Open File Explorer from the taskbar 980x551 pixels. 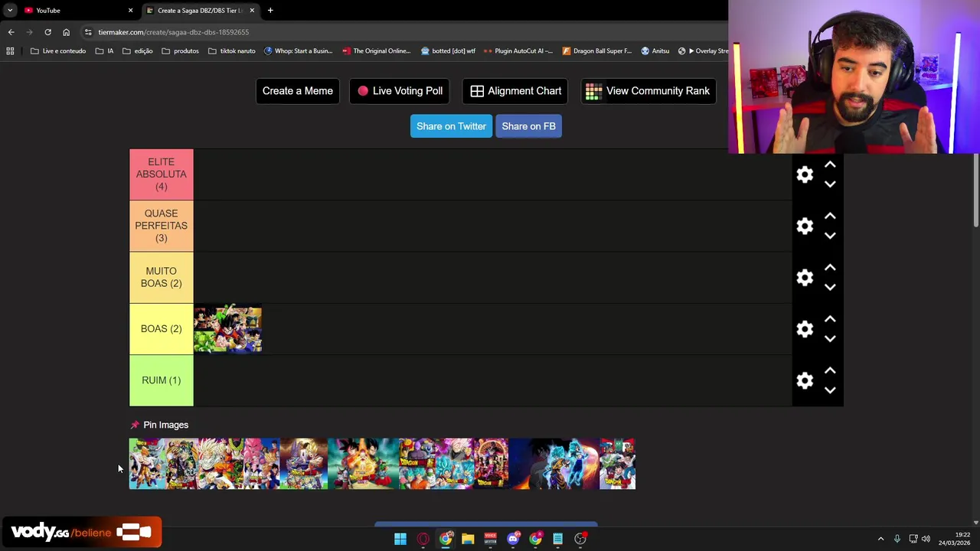pos(468,539)
